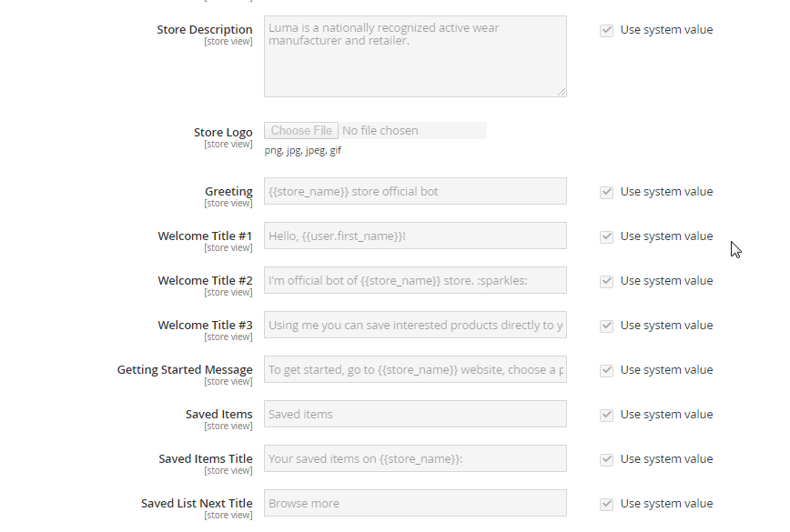
Task: Click into Welcome Title #3 field
Action: point(415,325)
